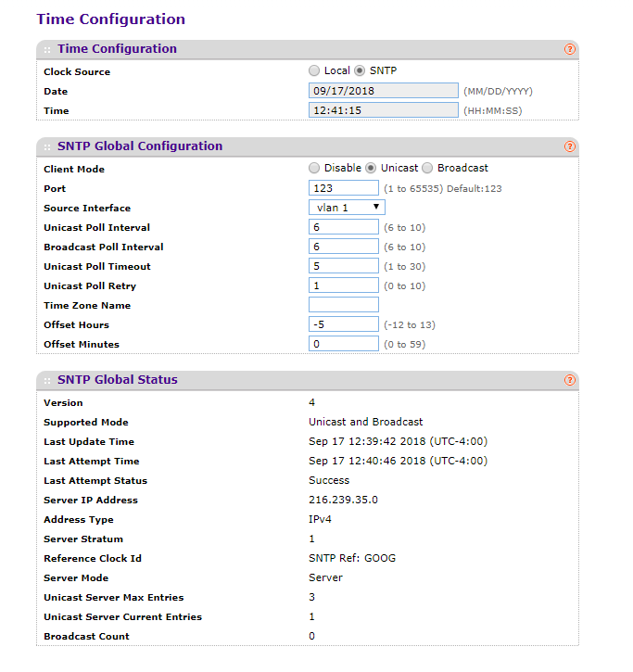Screen dimensions: 633x672
Task: Click grip icon beside SNTP Global Configuration header
Action: [47, 146]
